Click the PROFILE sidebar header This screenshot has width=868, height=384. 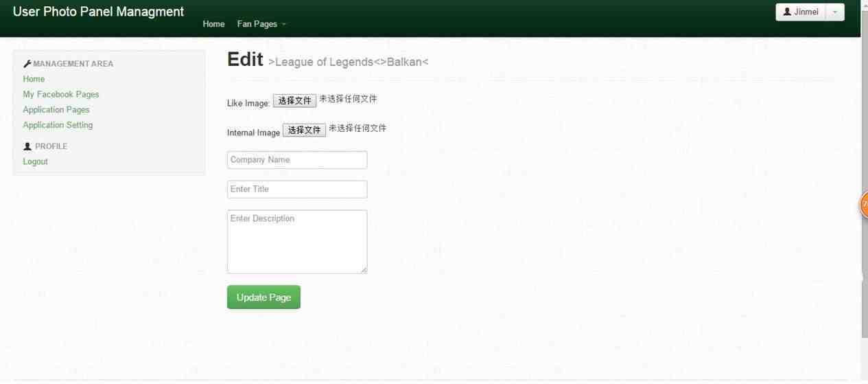pos(51,146)
